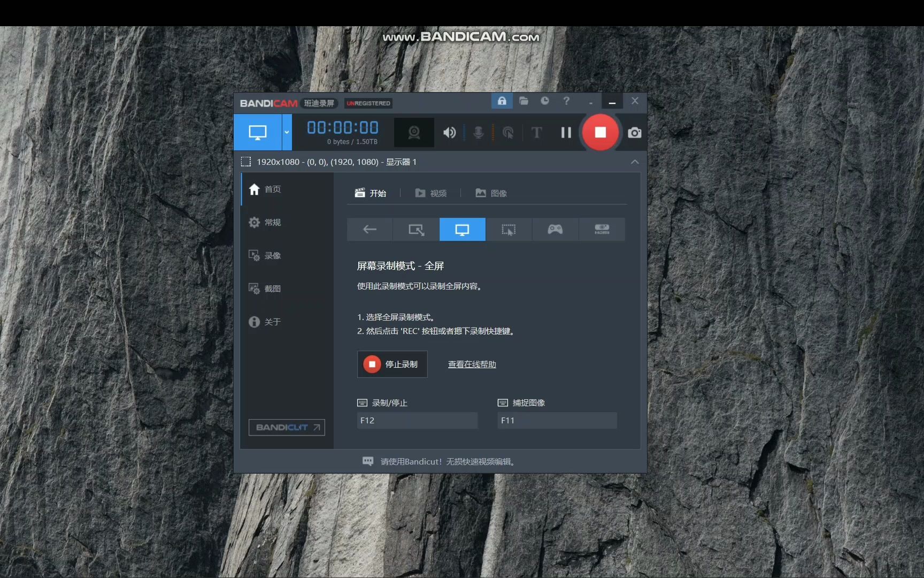
Task: Select around mouse recording mode
Action: coord(509,230)
